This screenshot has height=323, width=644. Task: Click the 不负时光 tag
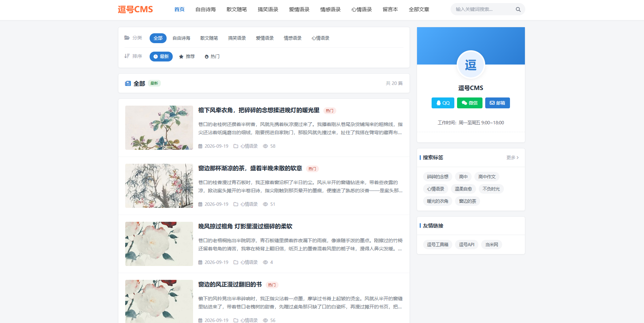(491, 189)
